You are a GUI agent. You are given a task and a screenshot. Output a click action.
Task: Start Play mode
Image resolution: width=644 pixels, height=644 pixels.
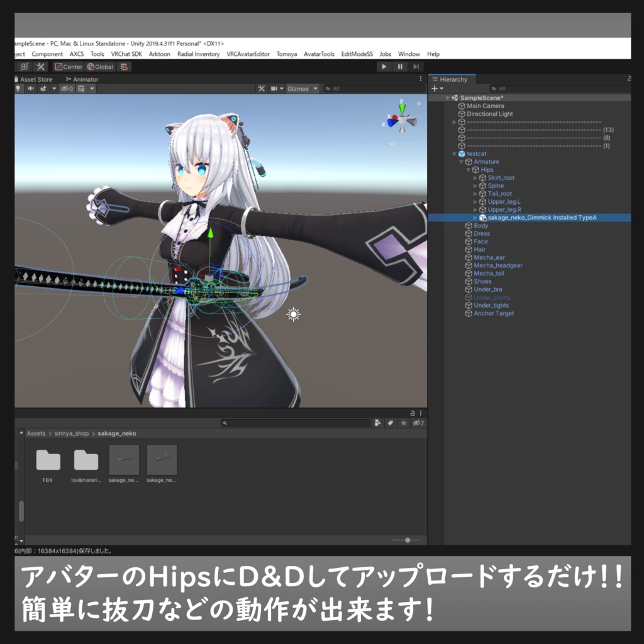tap(384, 67)
